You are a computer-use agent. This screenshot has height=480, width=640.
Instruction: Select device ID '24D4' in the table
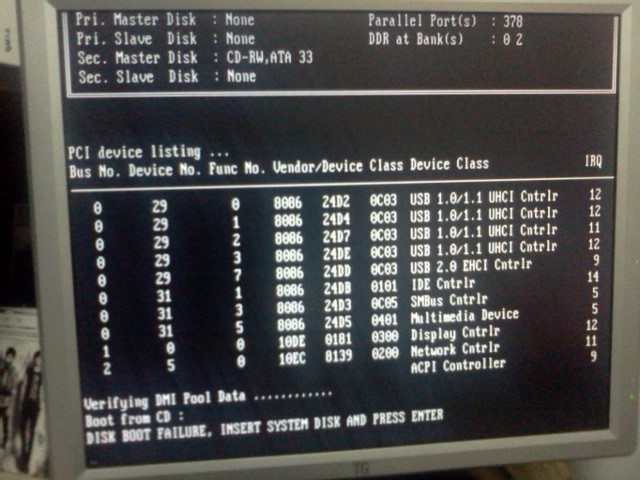(336, 219)
